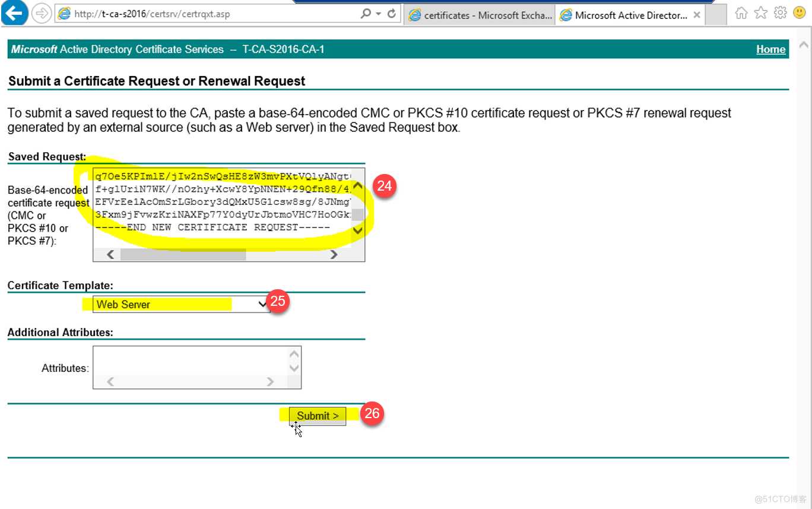This screenshot has height=509, width=812.
Task: Follow the Home link in the banner
Action: click(770, 49)
